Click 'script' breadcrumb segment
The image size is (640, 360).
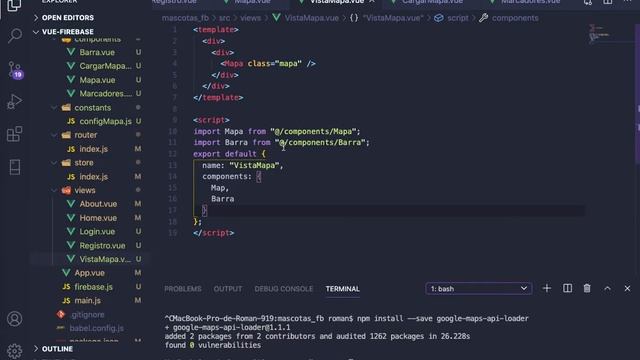(x=458, y=18)
